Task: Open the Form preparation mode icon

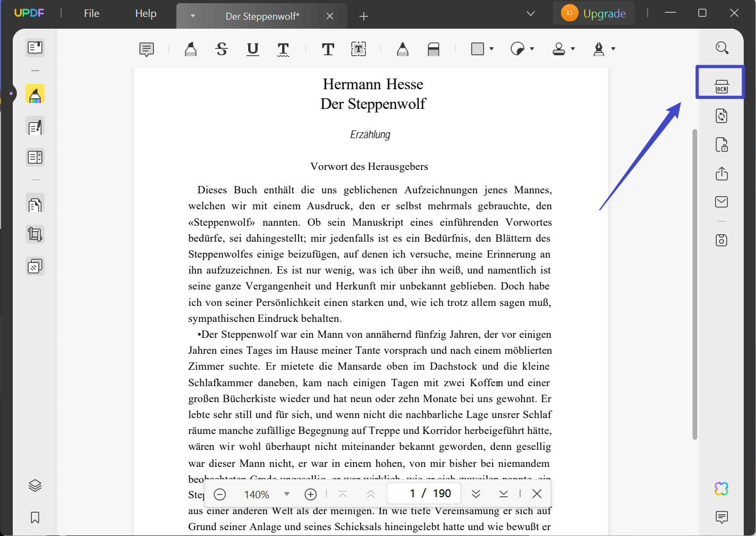Action: (35, 157)
